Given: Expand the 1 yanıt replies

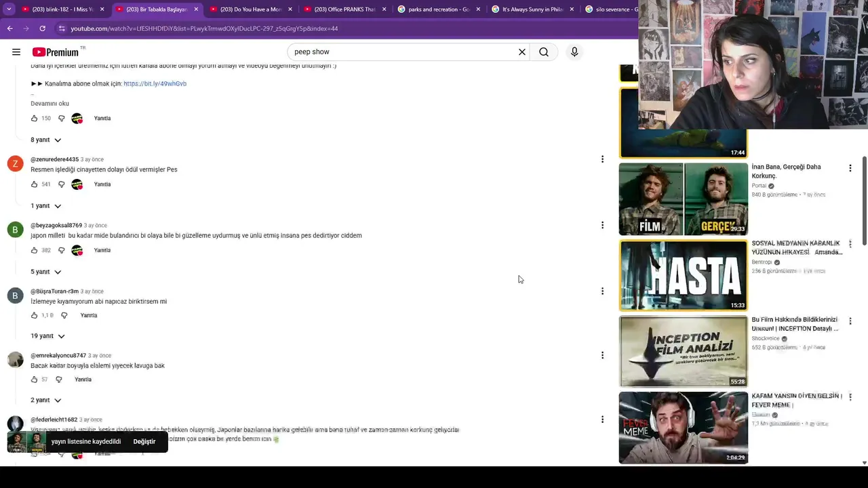Looking at the screenshot, I should pyautogui.click(x=46, y=205).
